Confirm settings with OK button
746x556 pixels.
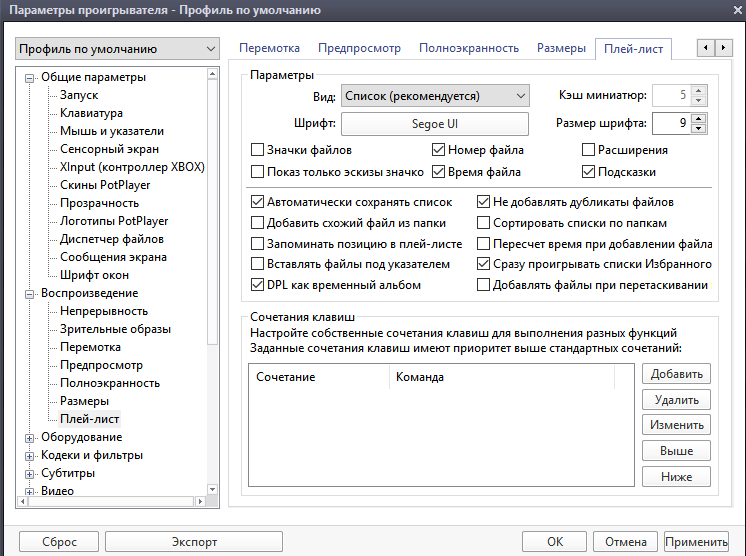[x=554, y=542]
